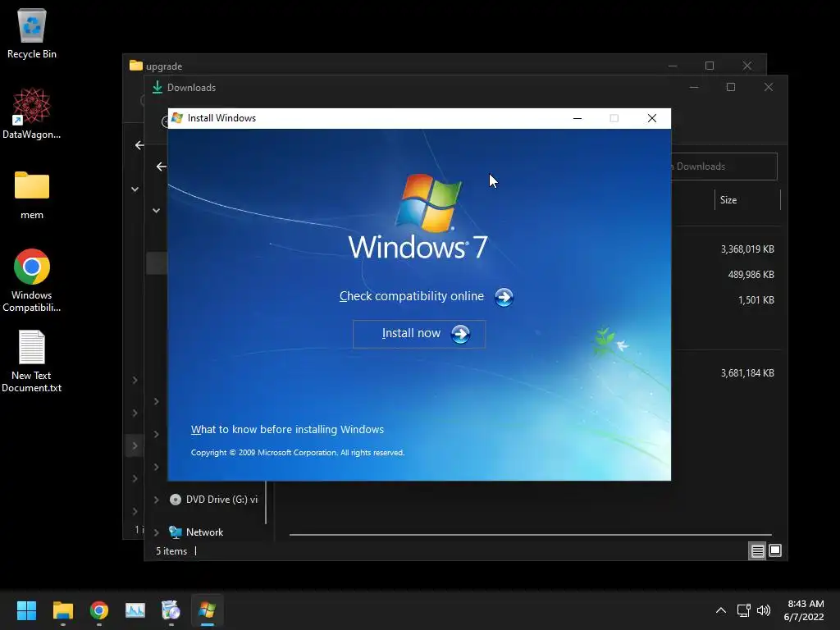Switch to the Install Windows taskbar icon
Viewport: 840px width, 630px height.
point(208,610)
